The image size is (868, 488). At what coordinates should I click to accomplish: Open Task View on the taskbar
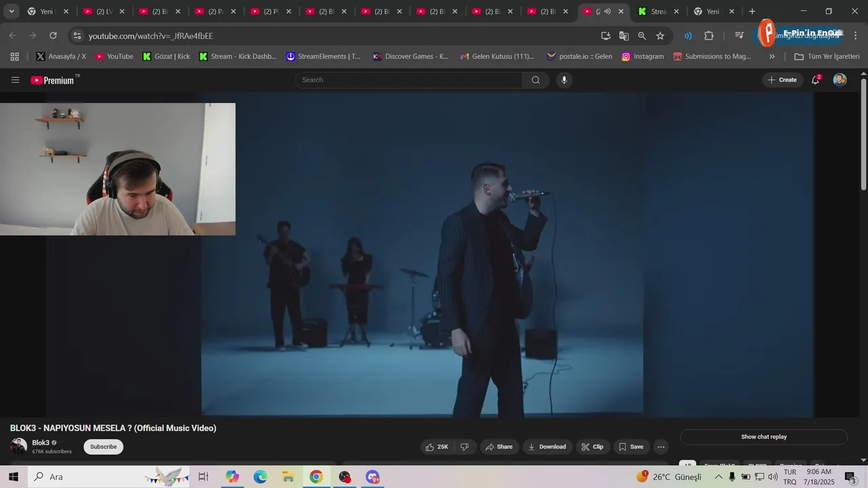[x=203, y=477]
